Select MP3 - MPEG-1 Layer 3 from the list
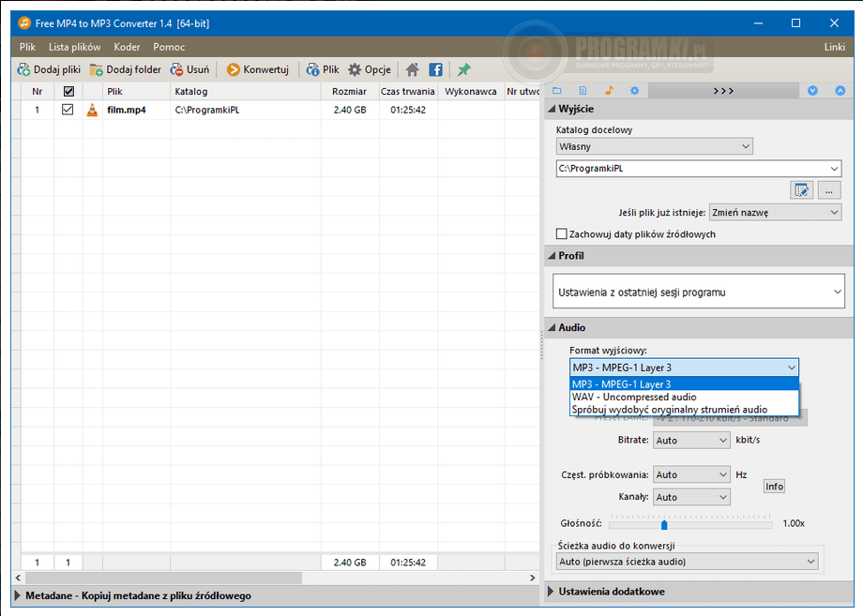This screenshot has width=863, height=616. [684, 383]
